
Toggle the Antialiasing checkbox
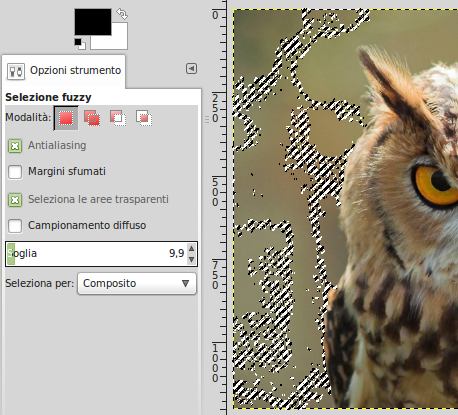pyautogui.click(x=15, y=146)
